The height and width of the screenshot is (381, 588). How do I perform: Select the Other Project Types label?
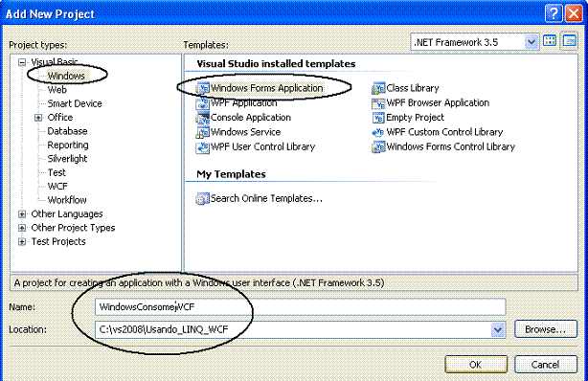73,228
